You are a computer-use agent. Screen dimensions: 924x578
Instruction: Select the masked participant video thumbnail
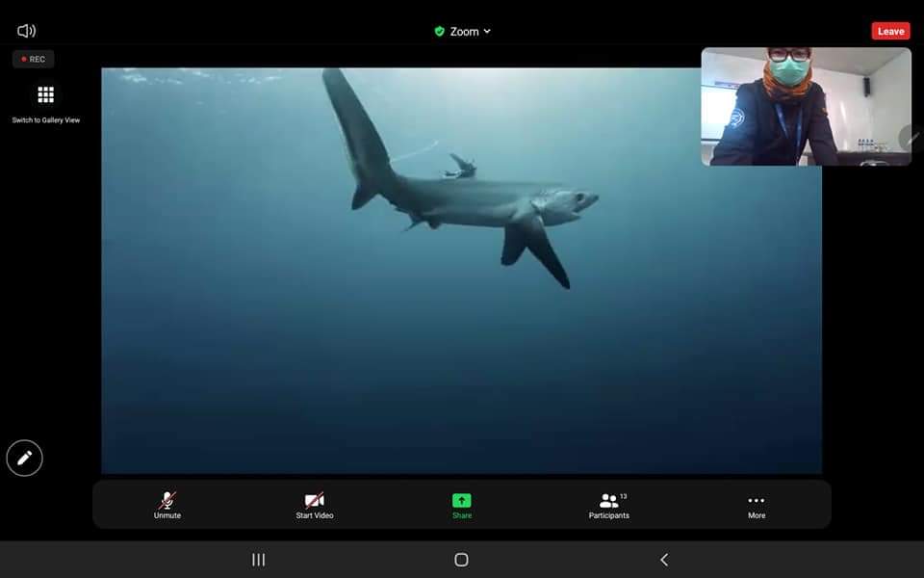[x=804, y=106]
